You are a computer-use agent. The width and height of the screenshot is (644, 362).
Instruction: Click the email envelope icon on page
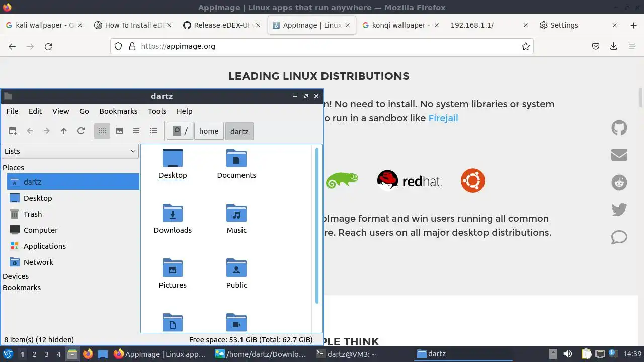pos(619,155)
